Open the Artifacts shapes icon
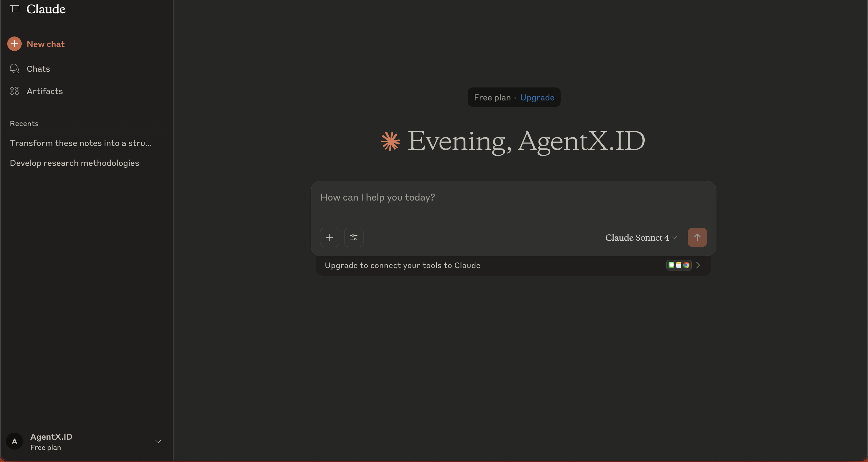 [14, 91]
